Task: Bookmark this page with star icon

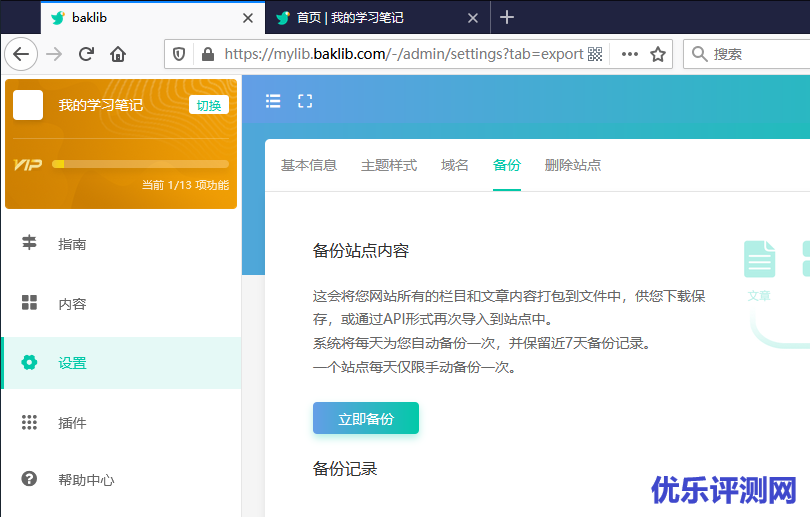Action: pos(657,54)
